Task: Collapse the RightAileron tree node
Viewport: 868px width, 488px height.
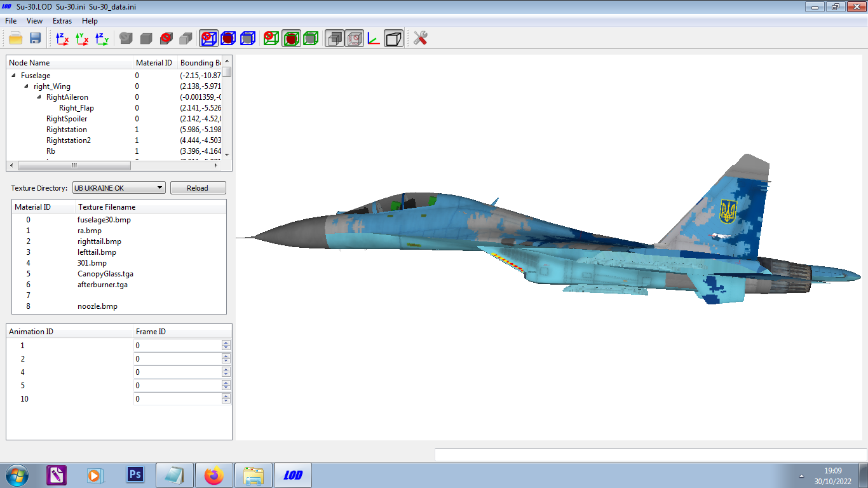Action: pyautogui.click(x=39, y=97)
